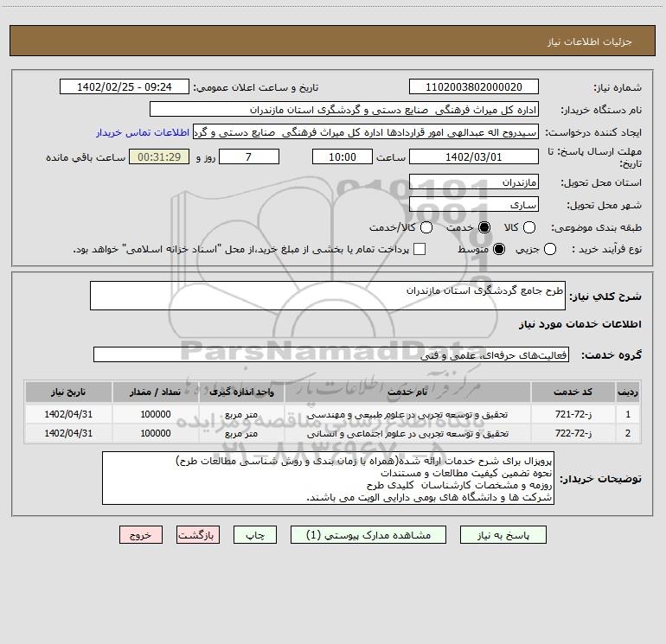Select the جزیی purchase type radio
The width and height of the screenshot is (666, 644).
pyautogui.click(x=549, y=249)
